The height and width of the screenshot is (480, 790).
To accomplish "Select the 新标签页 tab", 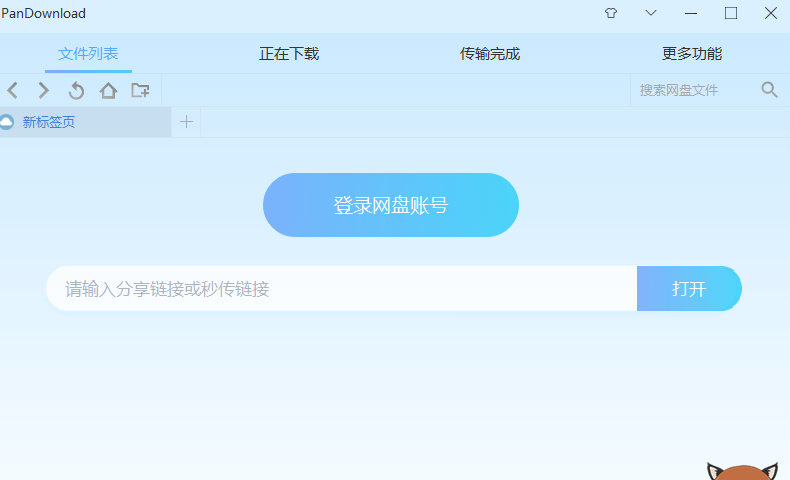I will click(x=86, y=122).
